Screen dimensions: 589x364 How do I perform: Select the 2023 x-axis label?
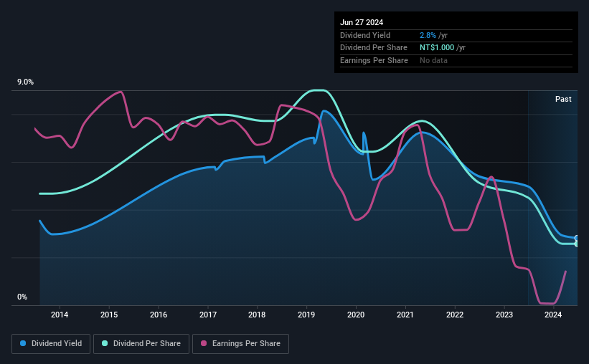504,315
